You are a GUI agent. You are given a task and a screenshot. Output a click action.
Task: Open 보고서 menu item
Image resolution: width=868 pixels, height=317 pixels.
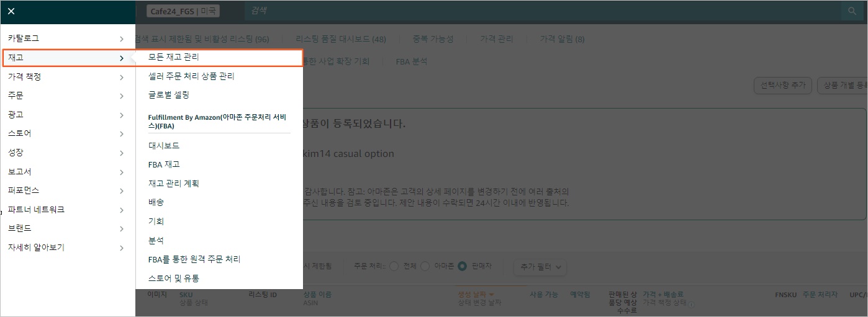(x=19, y=172)
